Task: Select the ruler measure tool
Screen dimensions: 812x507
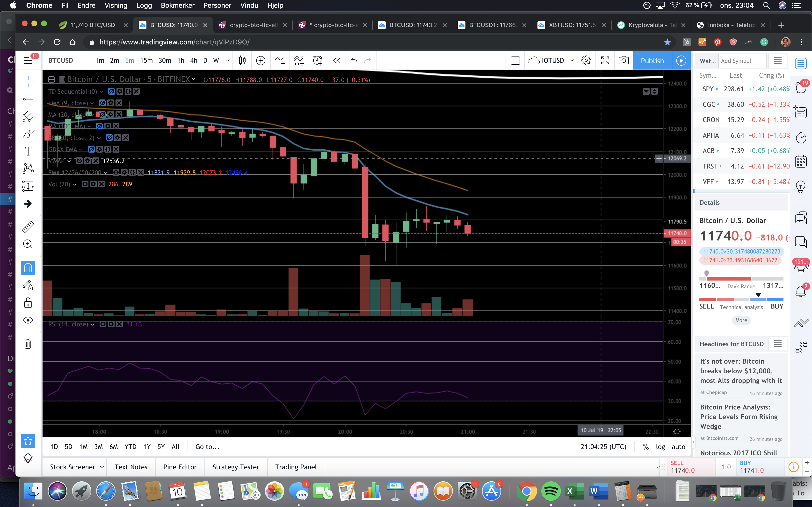Action: [x=28, y=227]
